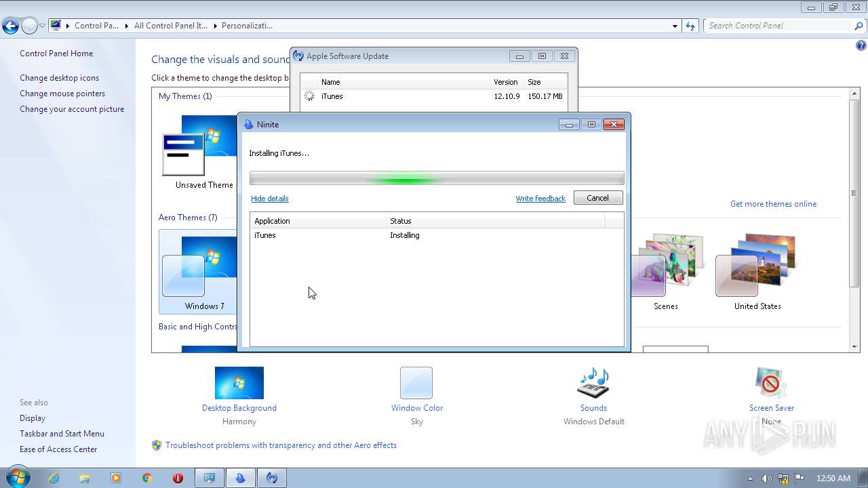Click the volume speaker tray icon
This screenshot has width=868, height=488.
tap(766, 479)
